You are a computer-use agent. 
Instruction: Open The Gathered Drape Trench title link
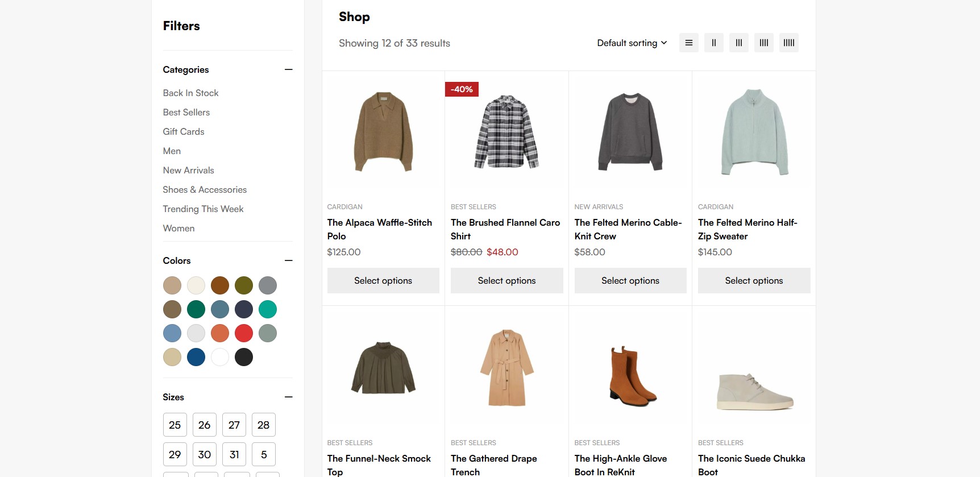pyautogui.click(x=494, y=465)
